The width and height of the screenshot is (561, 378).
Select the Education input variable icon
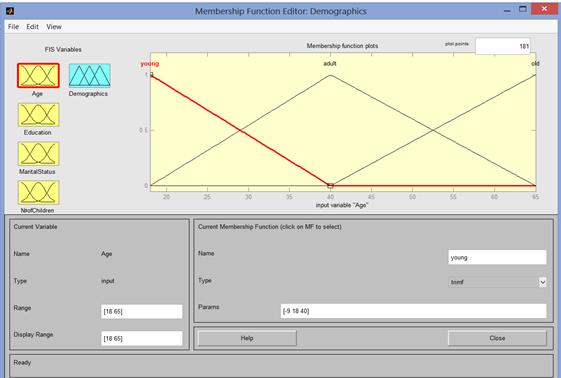(x=38, y=115)
